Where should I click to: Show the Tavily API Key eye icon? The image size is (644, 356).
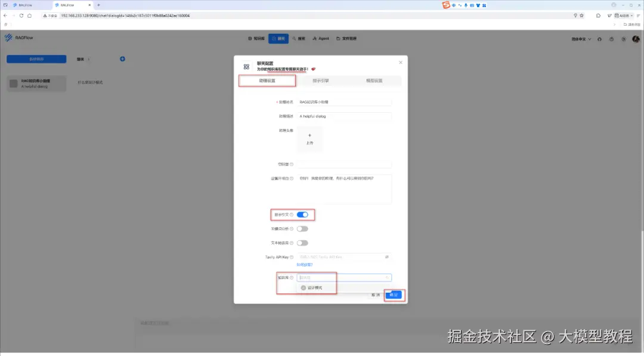click(386, 257)
